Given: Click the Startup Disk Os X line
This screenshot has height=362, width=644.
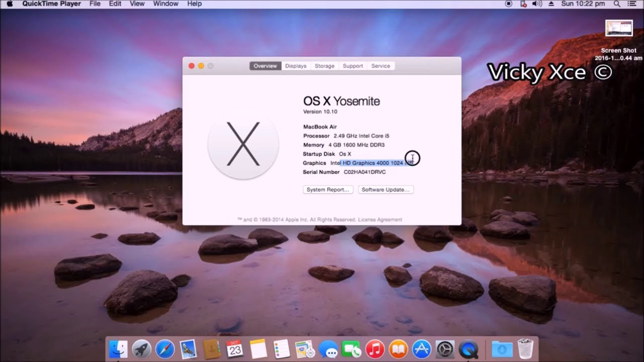Looking at the screenshot, I should tap(327, 154).
